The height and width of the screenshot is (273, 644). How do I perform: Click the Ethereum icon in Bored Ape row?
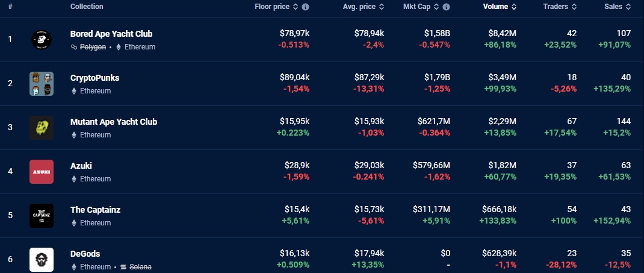coord(119,47)
